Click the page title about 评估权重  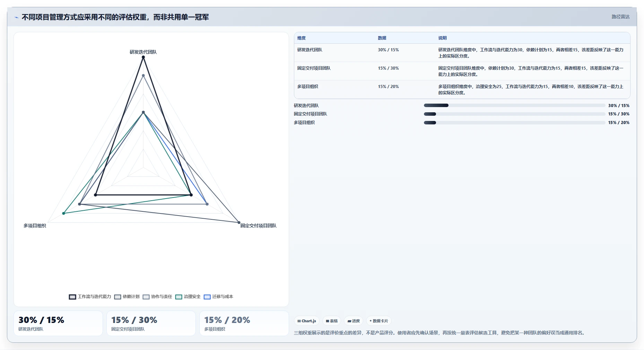[x=115, y=17]
